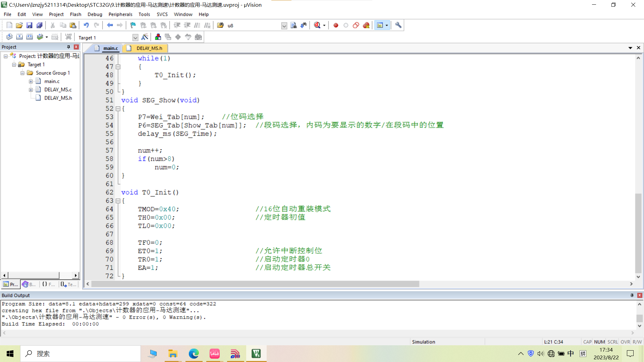Screen dimensions: 644x362
Task: Close the Build Output panel
Action: (640, 295)
